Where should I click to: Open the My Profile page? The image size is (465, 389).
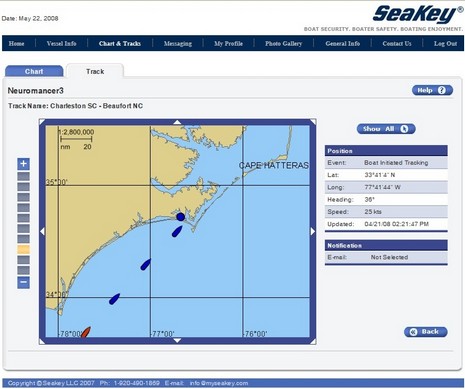[228, 44]
